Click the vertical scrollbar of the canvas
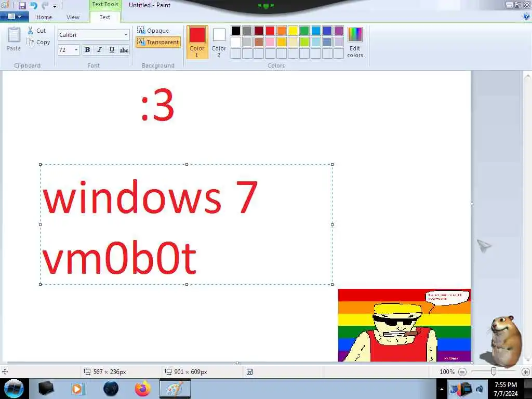532x399 pixels. pos(528,217)
